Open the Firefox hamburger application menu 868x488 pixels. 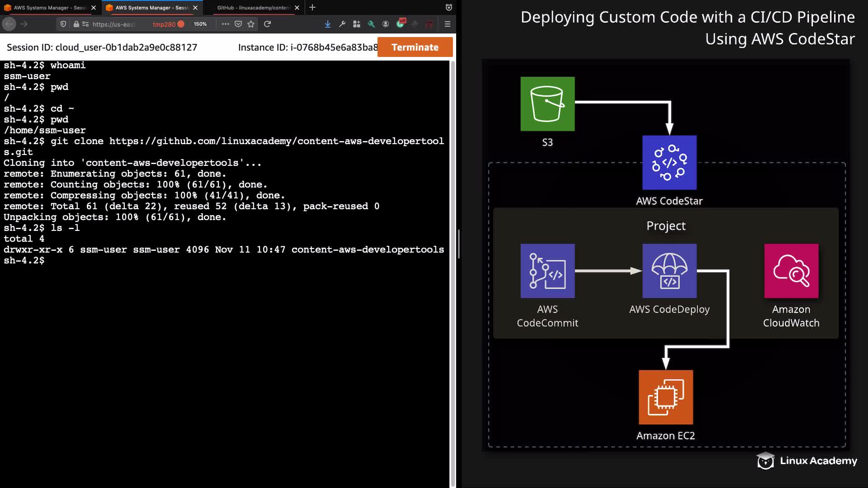(448, 24)
